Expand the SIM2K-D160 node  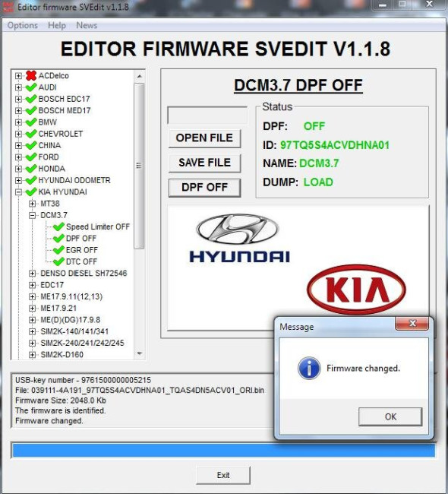32,354
